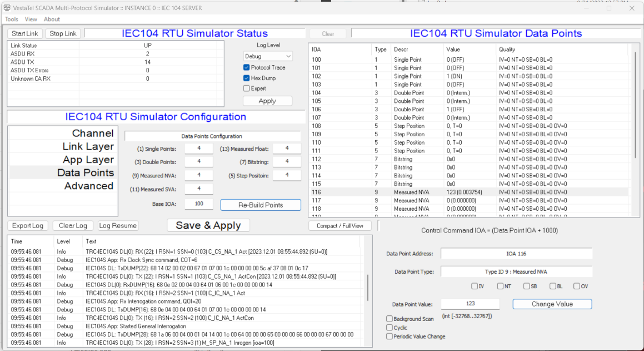Open the Tools menu
The image size is (644, 351).
pyautogui.click(x=12, y=19)
